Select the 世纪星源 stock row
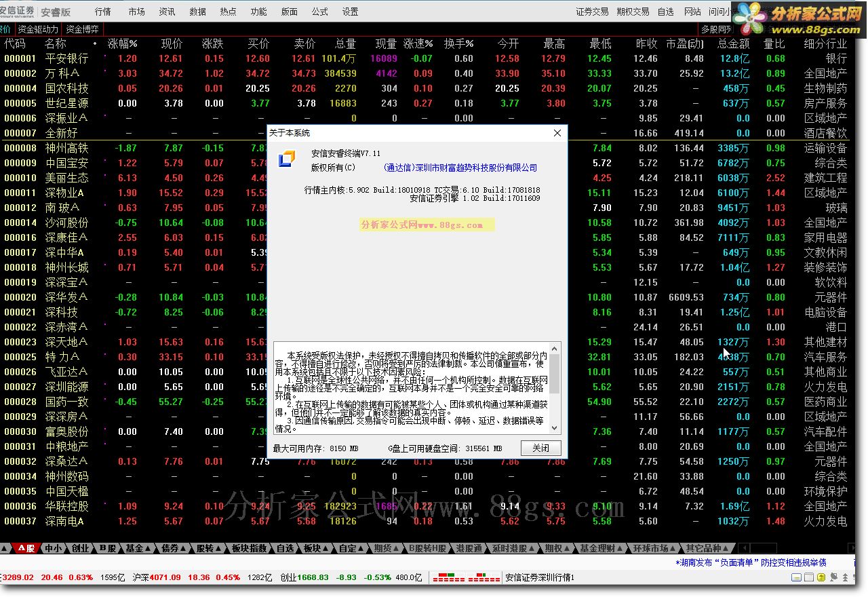Screen dimensions: 868x597 pos(426,103)
